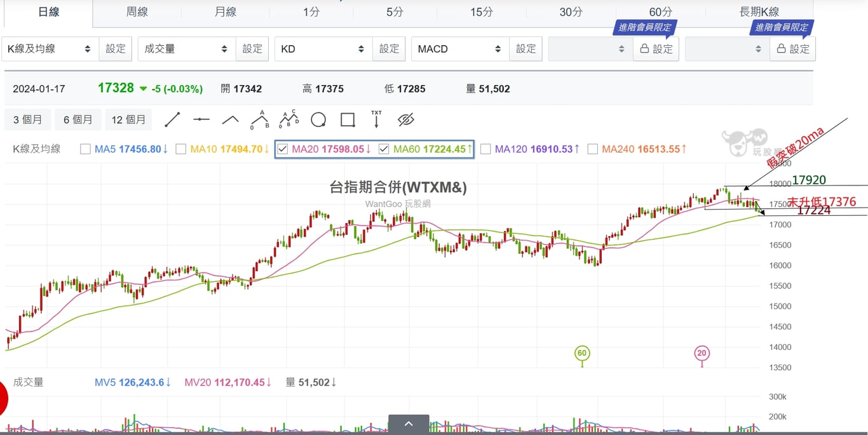Open the KD indicator dropdown
This screenshot has height=435, width=868.
[x=323, y=49]
